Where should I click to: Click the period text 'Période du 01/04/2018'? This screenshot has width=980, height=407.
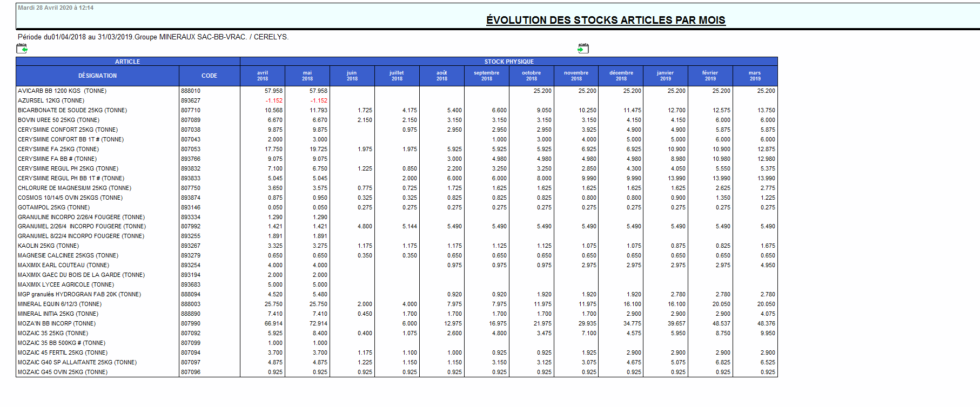click(x=52, y=37)
